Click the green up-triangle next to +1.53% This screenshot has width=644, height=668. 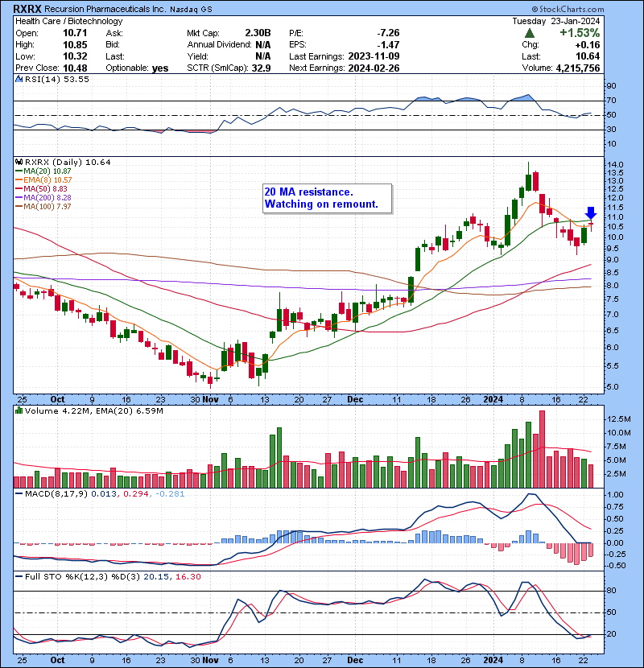[x=530, y=33]
